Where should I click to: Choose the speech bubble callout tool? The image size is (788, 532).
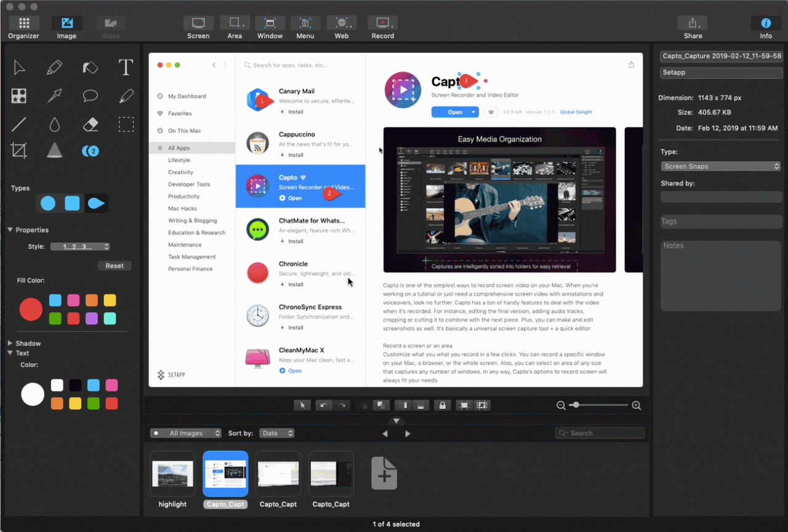coord(90,95)
